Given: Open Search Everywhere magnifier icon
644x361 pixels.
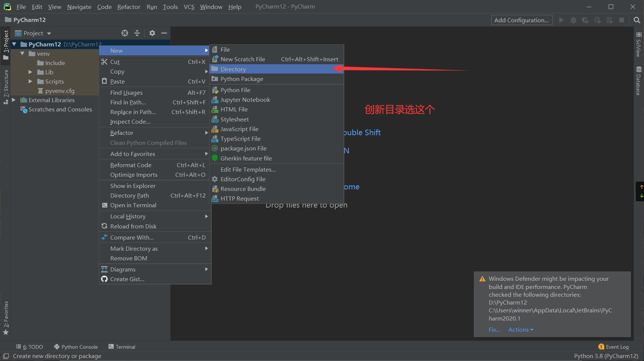Looking at the screenshot, I should tap(637, 20).
